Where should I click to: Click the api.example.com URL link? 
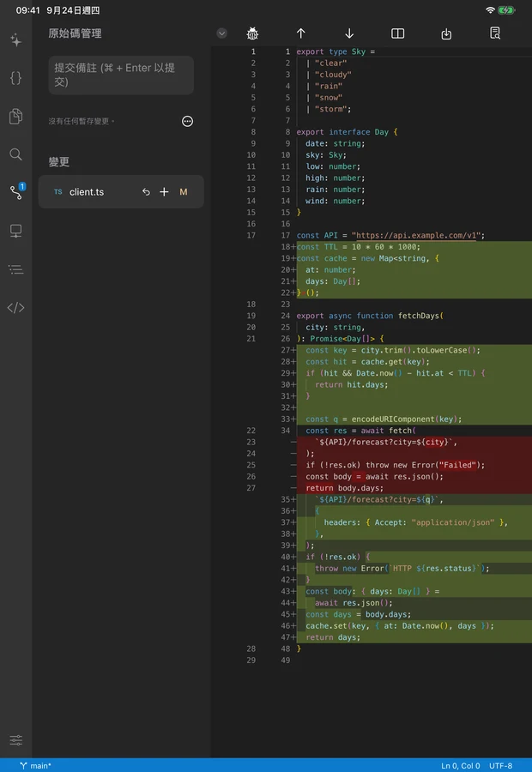point(416,235)
